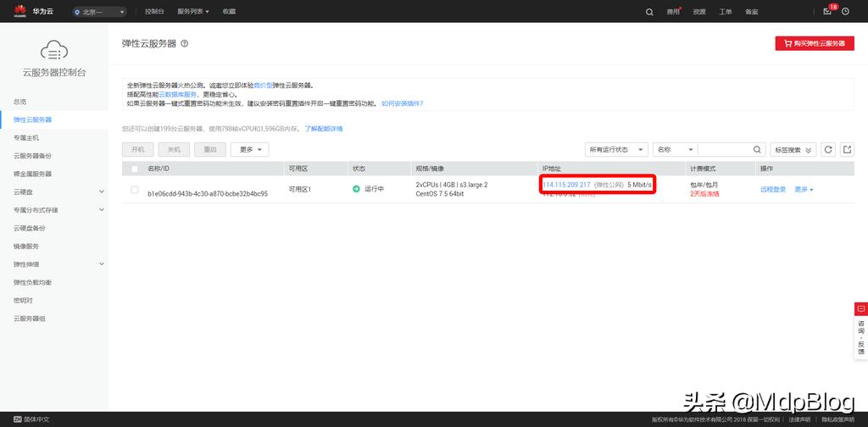Click the search icon in the filter box
The width and height of the screenshot is (868, 427).
(757, 149)
